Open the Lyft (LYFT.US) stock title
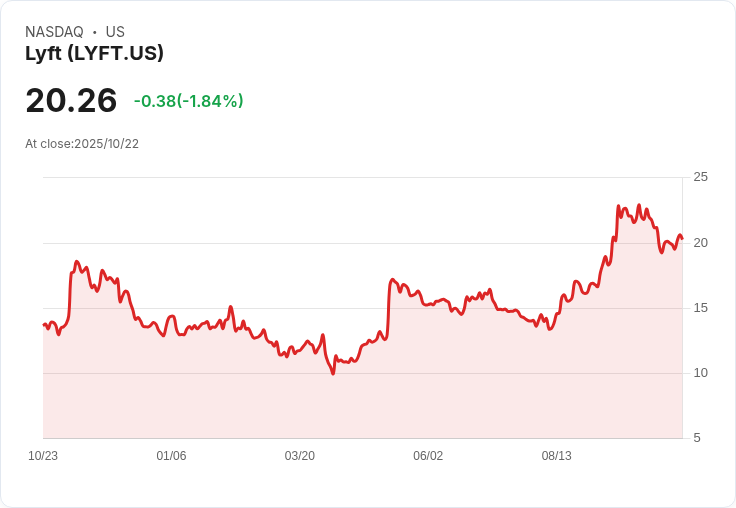Screen dimensions: 736x508 click(94, 54)
